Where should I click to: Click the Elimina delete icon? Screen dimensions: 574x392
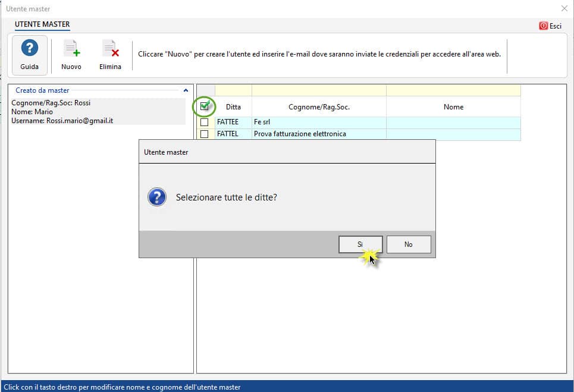pos(110,49)
